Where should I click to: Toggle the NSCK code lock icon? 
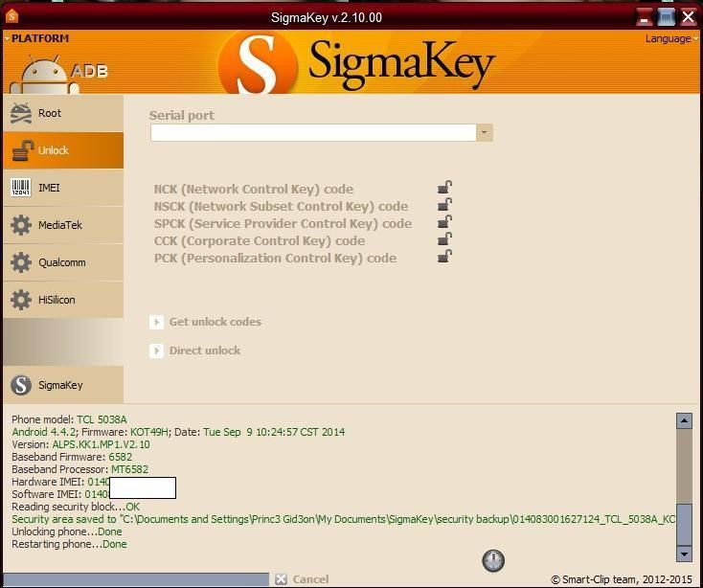point(443,206)
